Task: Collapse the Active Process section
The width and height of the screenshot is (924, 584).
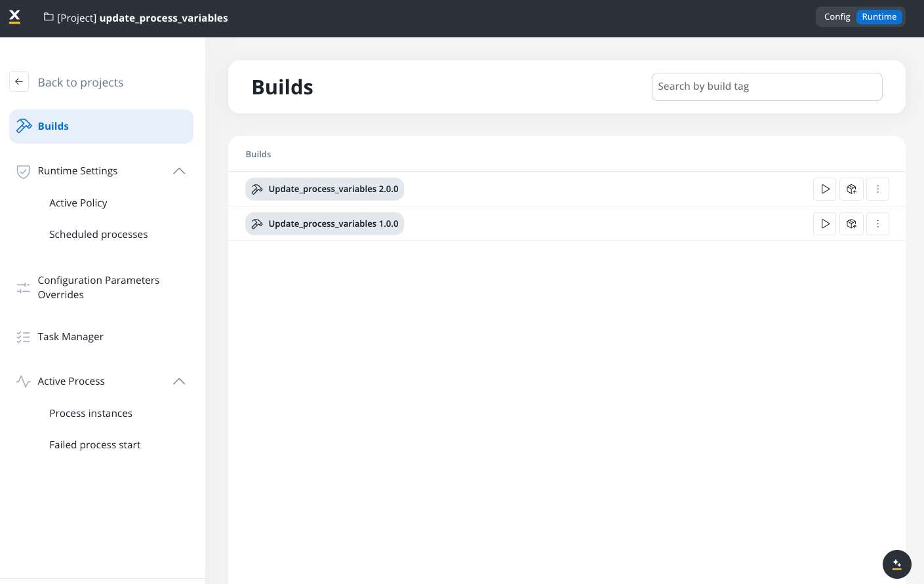Action: tap(179, 381)
